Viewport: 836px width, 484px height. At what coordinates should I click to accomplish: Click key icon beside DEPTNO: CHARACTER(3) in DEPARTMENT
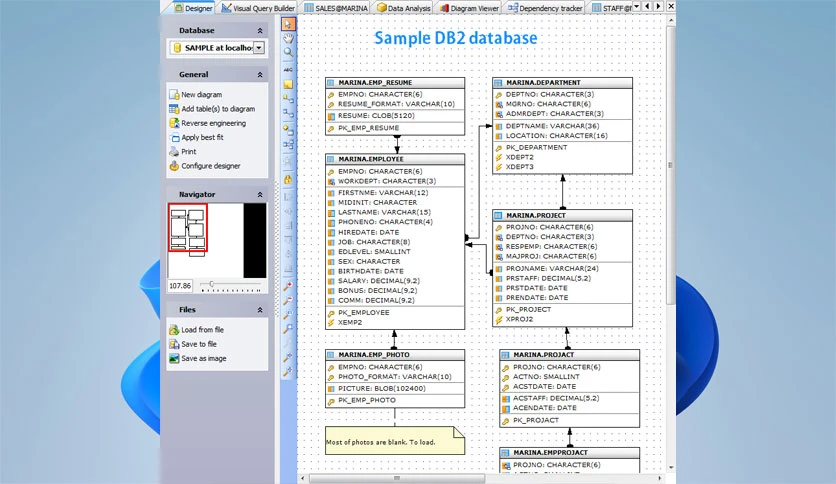point(499,94)
